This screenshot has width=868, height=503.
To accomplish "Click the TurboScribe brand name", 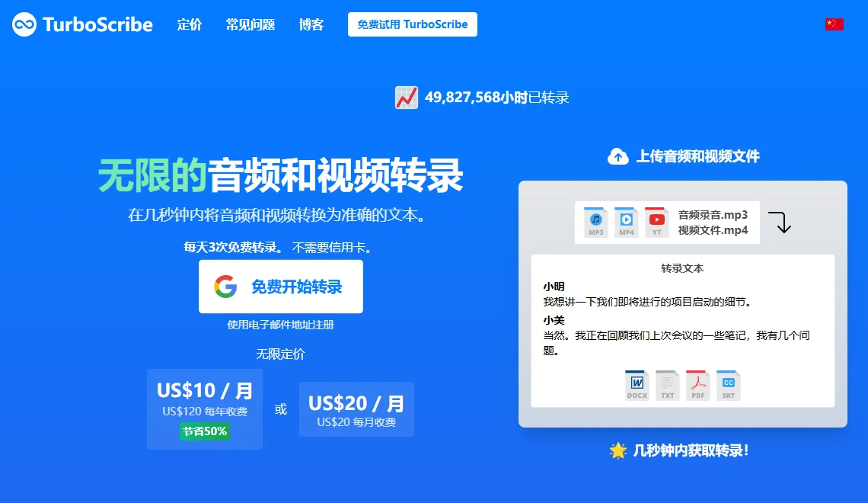I will point(98,24).
